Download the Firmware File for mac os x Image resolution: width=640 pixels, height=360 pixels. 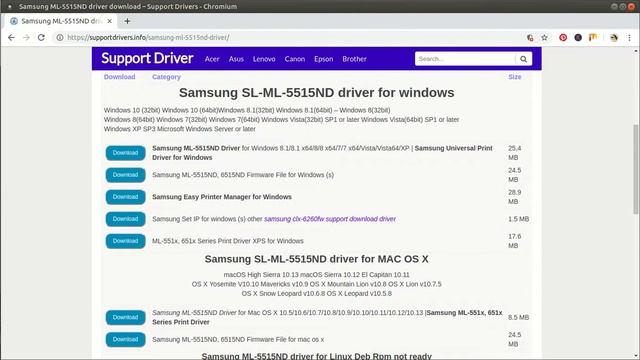point(125,339)
